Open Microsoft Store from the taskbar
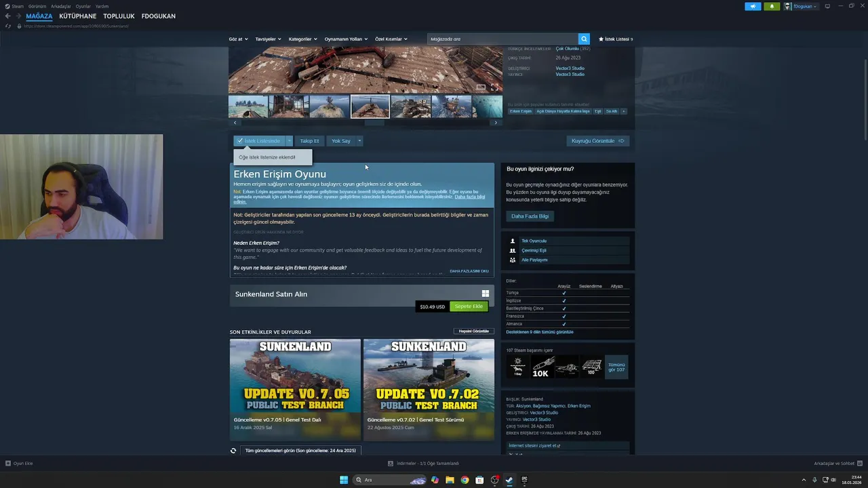Viewport: 868px width, 488px height. [x=479, y=480]
